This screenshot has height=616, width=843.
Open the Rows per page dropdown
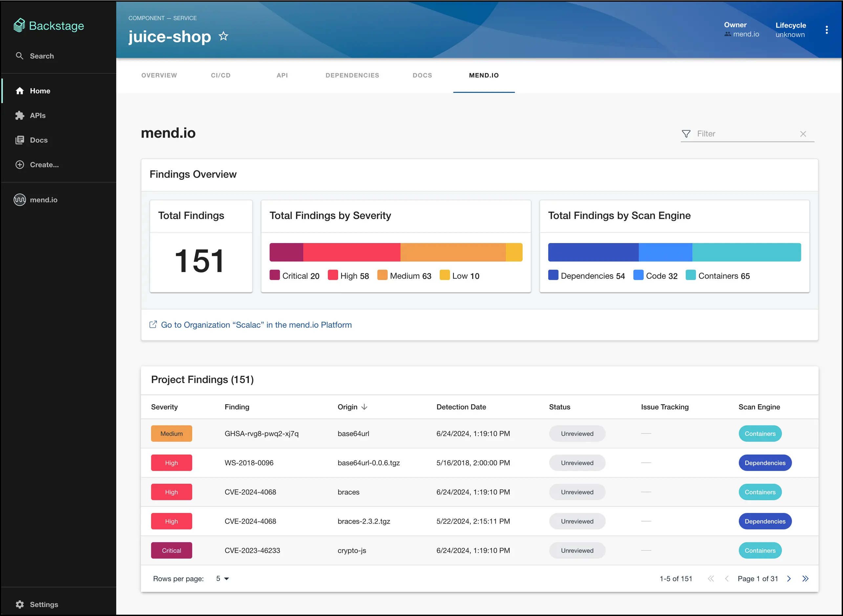coord(223,579)
